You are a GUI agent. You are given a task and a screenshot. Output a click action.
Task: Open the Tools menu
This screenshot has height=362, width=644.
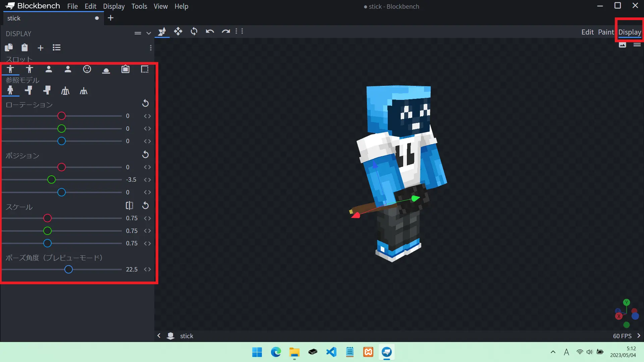(139, 6)
